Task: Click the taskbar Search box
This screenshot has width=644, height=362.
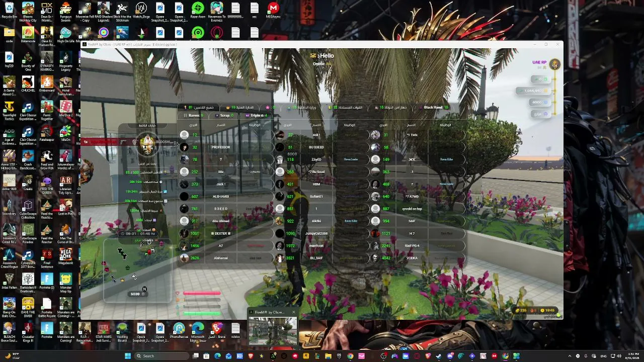Action: [x=162, y=356]
